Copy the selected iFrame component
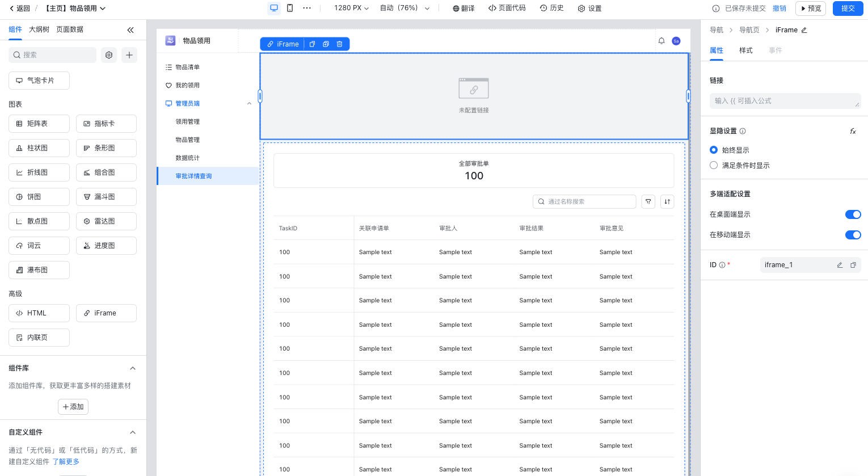The width and height of the screenshot is (868, 476). 312,44
